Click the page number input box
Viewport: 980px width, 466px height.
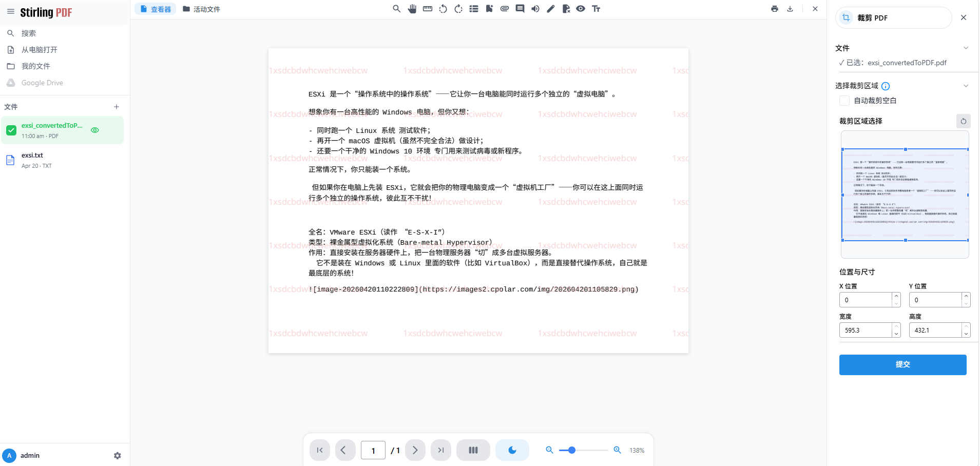(x=373, y=450)
